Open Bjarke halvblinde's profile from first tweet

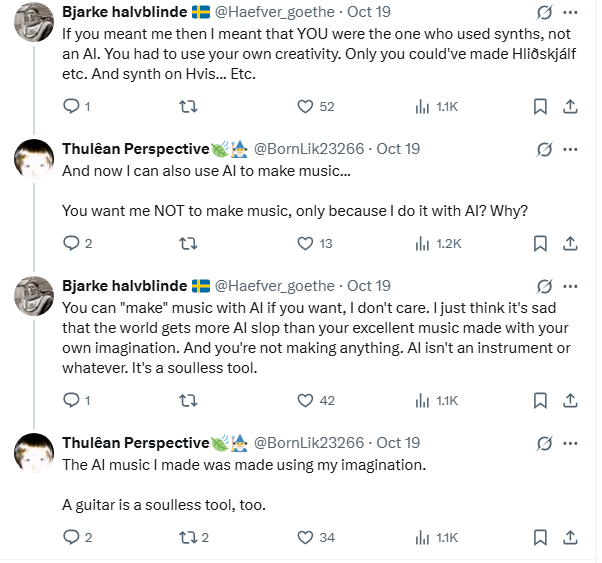(125, 12)
